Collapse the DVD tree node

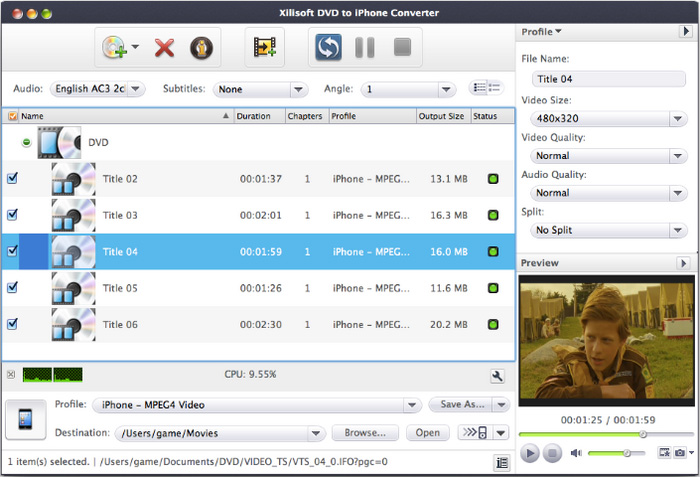click(x=26, y=142)
